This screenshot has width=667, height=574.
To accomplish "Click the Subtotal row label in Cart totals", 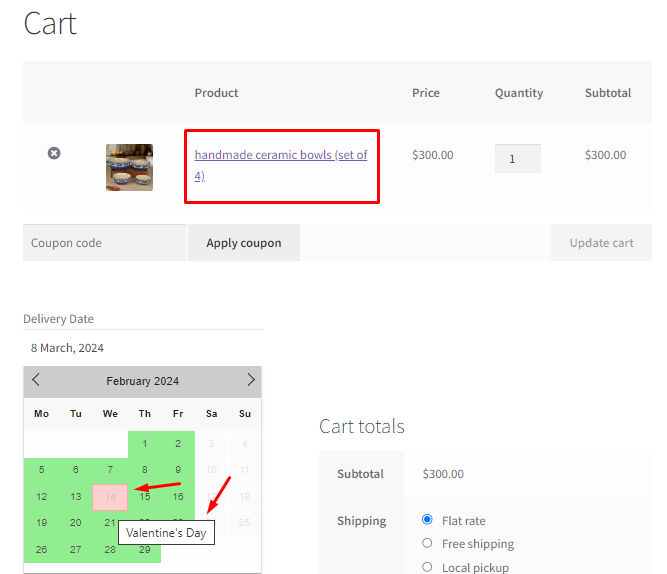I will 360,474.
